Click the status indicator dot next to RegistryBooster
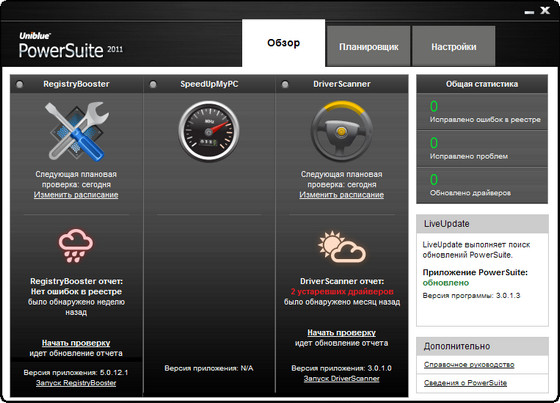The width and height of the screenshot is (560, 403). [20, 84]
